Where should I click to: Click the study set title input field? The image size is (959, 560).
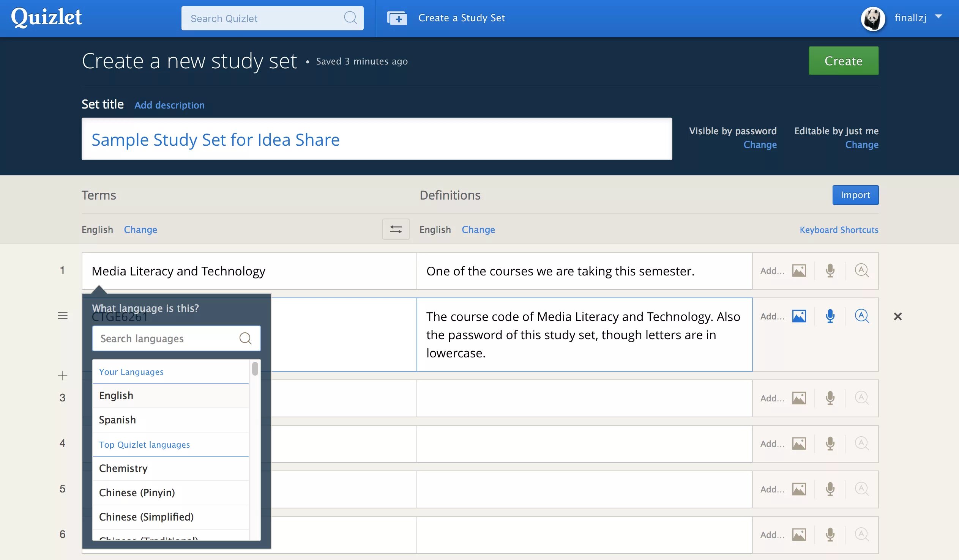(x=377, y=138)
